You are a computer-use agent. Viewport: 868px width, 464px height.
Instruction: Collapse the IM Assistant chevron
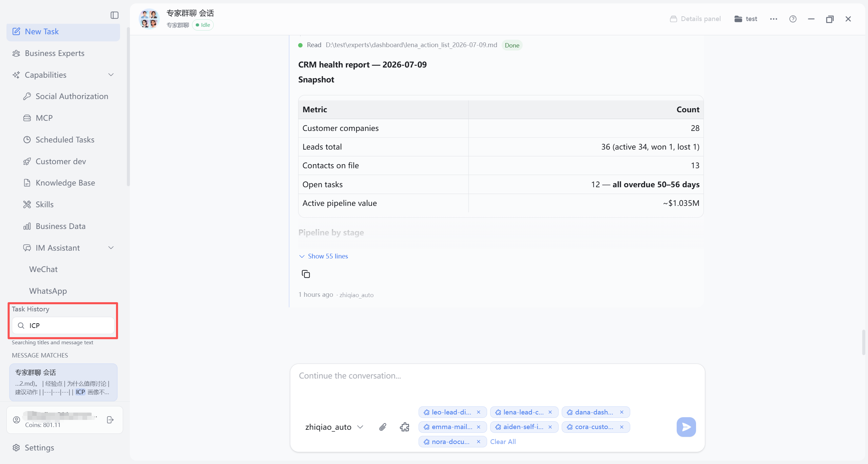(111, 248)
